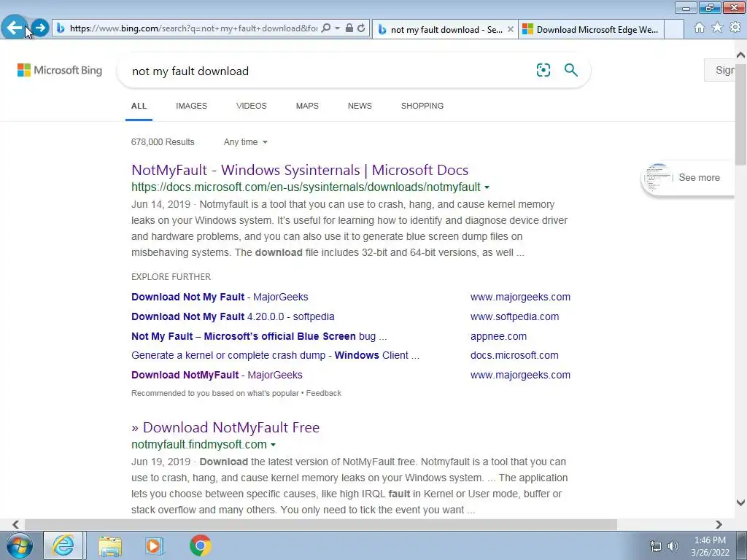Click the volume speaker tray icon

673,547
